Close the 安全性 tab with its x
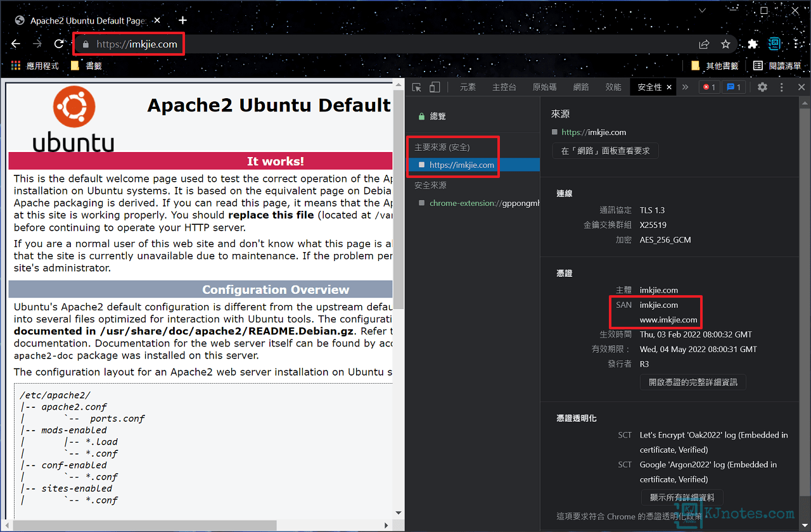 point(669,87)
